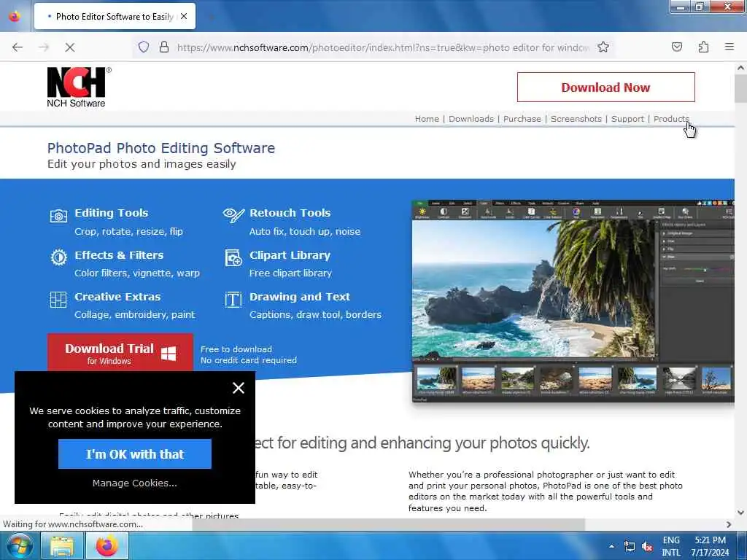Open the Firefox extensions icon
The image size is (747, 560).
click(703, 47)
